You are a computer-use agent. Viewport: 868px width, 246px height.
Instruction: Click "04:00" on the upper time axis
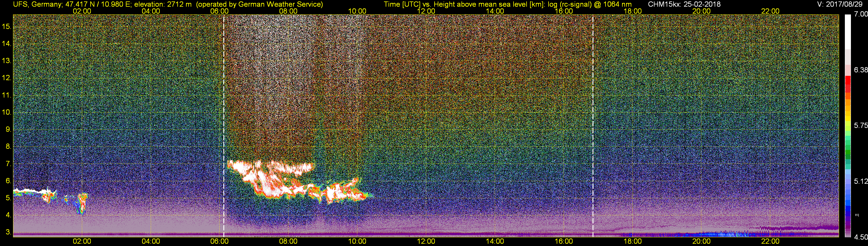coord(151,11)
